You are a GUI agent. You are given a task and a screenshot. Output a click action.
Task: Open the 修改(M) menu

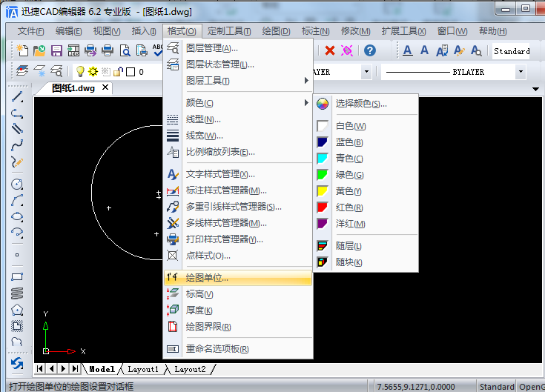356,31
